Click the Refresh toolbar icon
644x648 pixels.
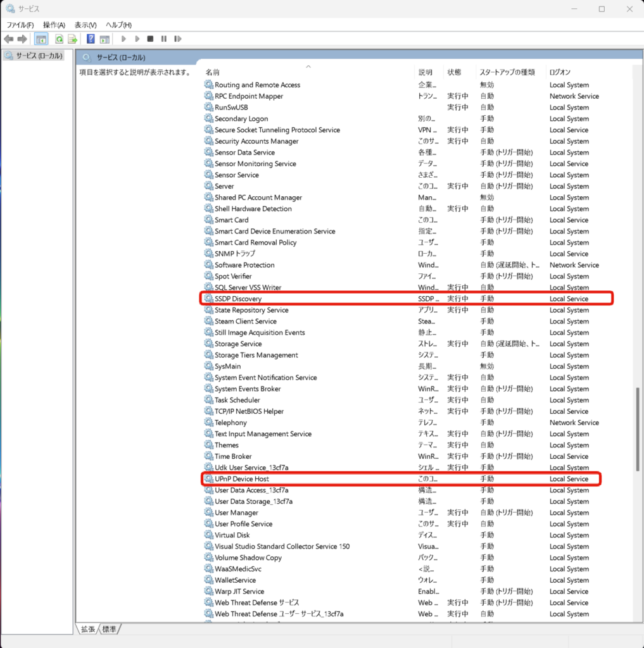[59, 39]
